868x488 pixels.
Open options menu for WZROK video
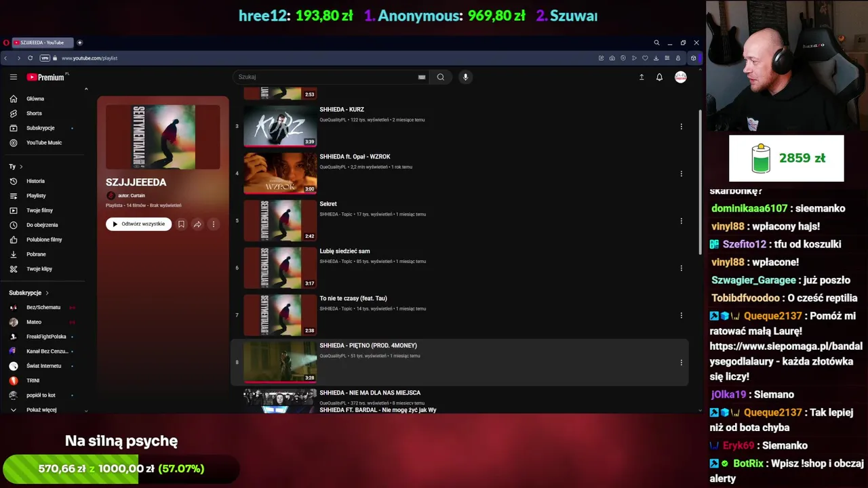681,174
